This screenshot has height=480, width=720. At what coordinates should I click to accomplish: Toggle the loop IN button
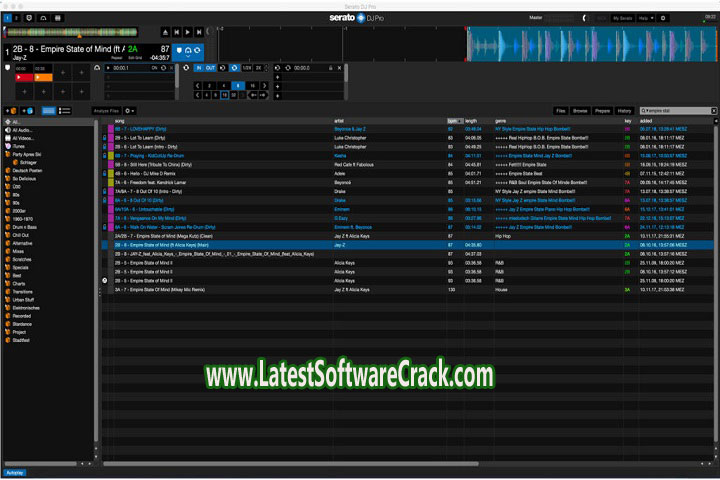click(200, 68)
